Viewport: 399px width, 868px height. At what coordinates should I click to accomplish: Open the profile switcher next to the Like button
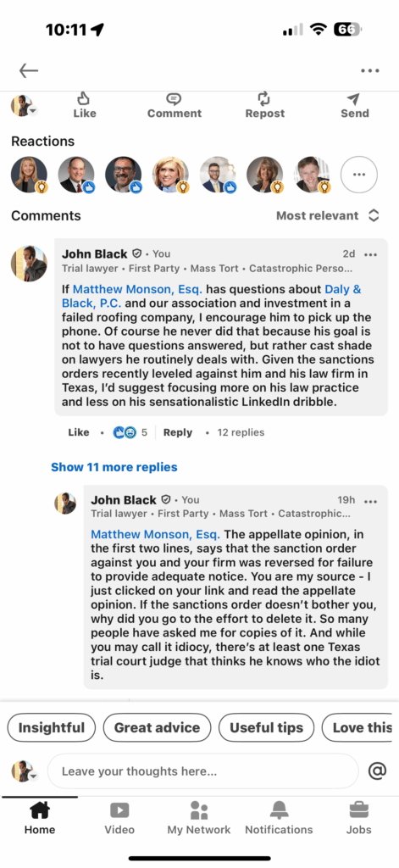point(25,105)
